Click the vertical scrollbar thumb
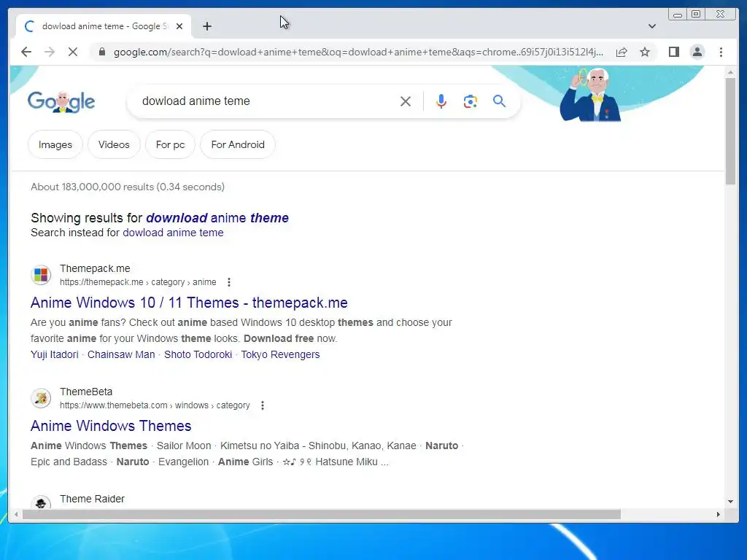This screenshot has height=560, width=747. click(730, 131)
